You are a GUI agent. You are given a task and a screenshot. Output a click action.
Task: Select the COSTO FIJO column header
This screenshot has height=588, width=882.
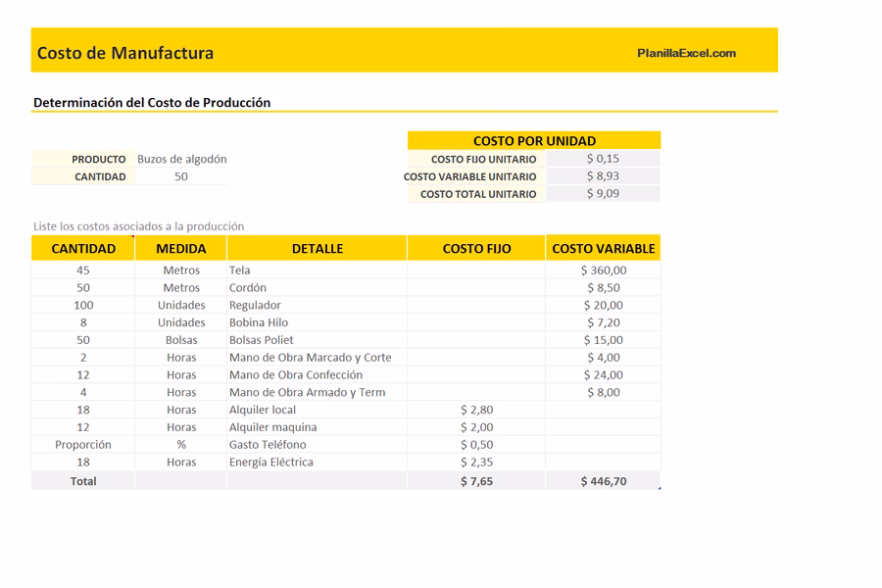pyautogui.click(x=476, y=248)
